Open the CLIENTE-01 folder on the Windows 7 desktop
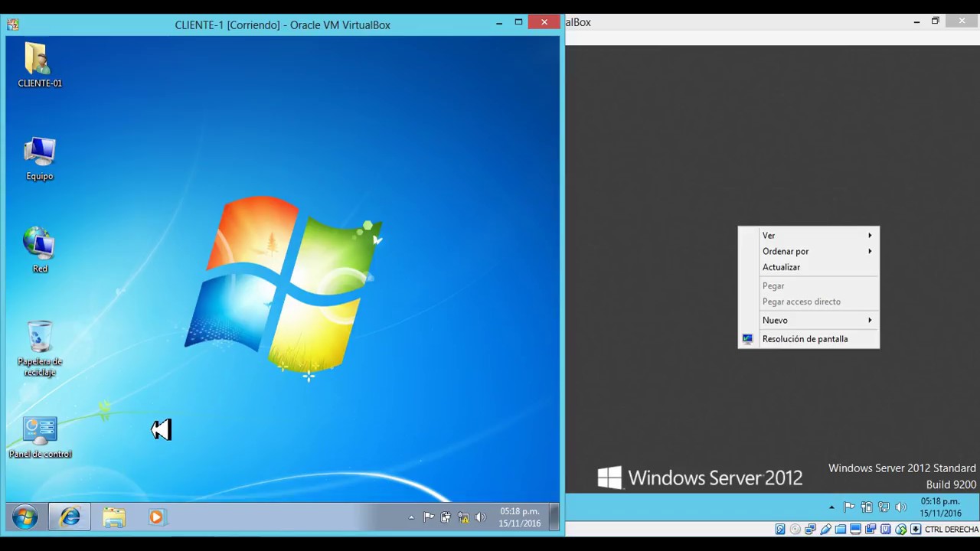 point(39,66)
